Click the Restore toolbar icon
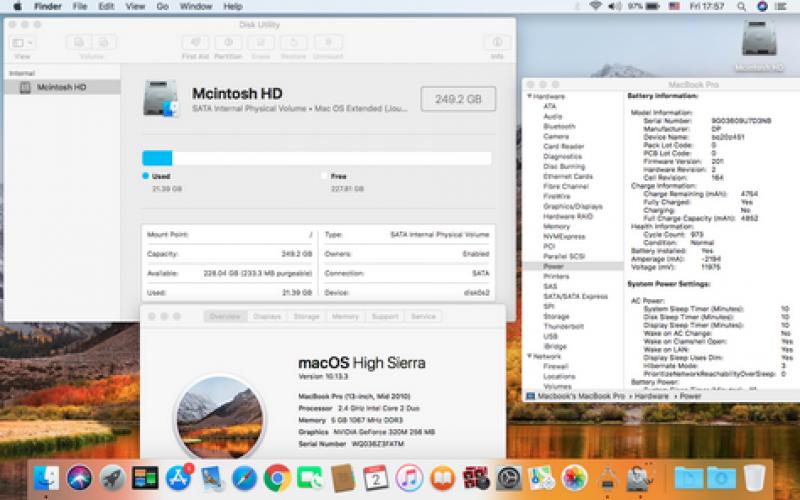The width and height of the screenshot is (800, 500). [x=293, y=43]
